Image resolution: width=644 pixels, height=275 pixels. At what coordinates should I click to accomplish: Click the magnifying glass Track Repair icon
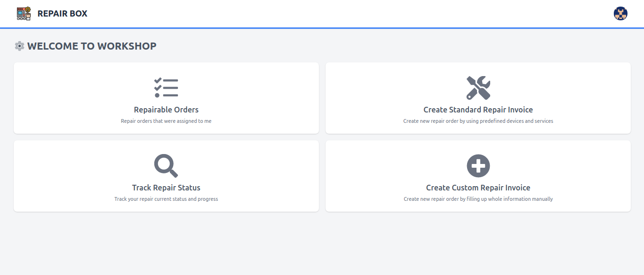(166, 166)
